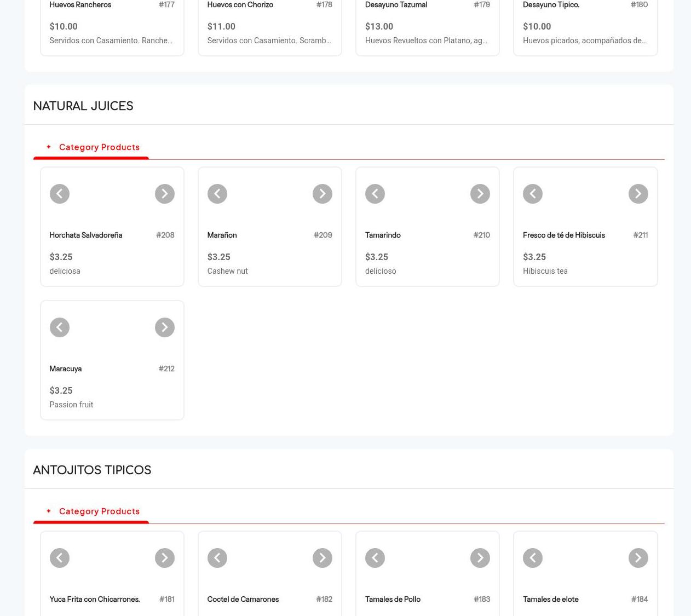Show next image on Marañon card
Image resolution: width=691 pixels, height=616 pixels.
322,194
